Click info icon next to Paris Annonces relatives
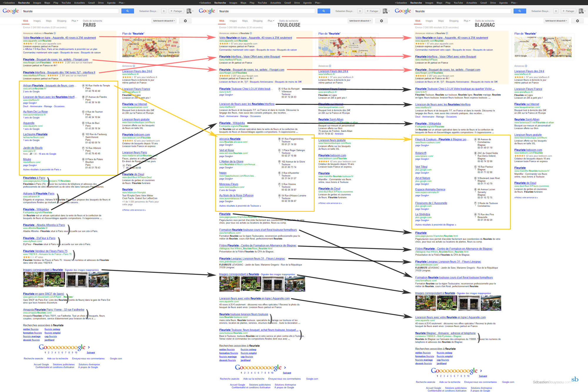 [x=55, y=33]
